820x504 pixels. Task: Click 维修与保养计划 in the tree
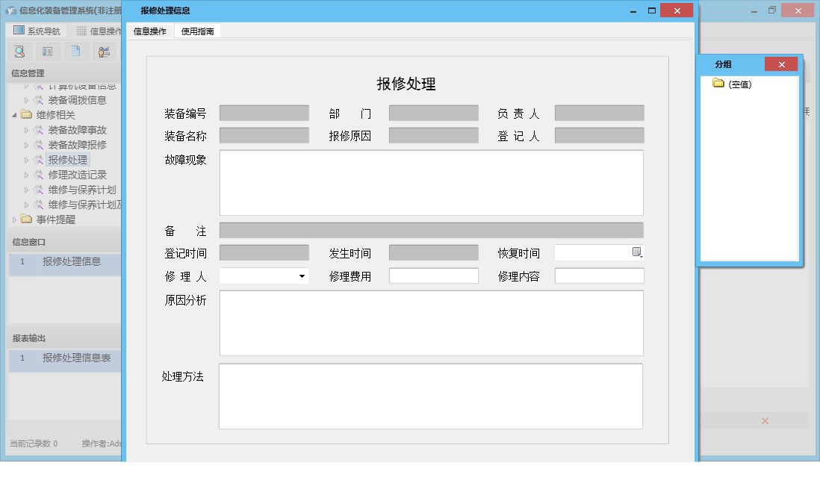[x=83, y=190]
